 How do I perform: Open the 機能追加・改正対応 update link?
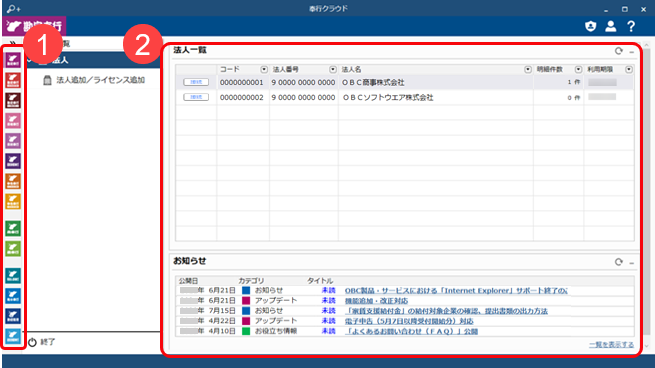[376, 301]
